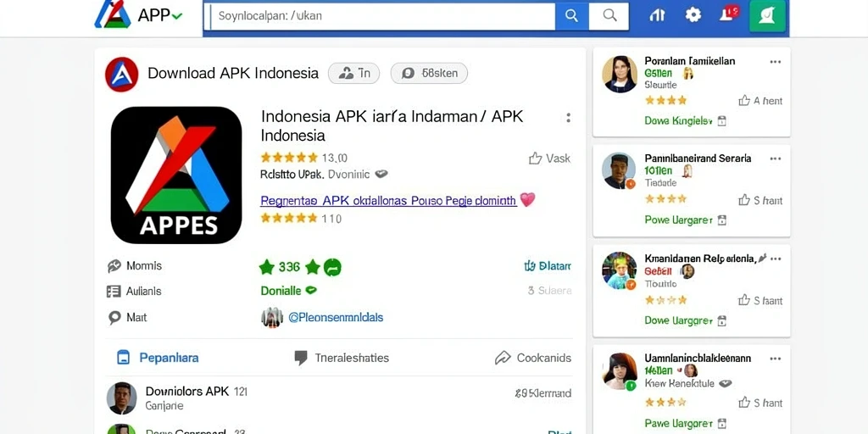Screen dimensions: 868x434
Task: Click the '58sklen' pill button
Action: coord(429,73)
